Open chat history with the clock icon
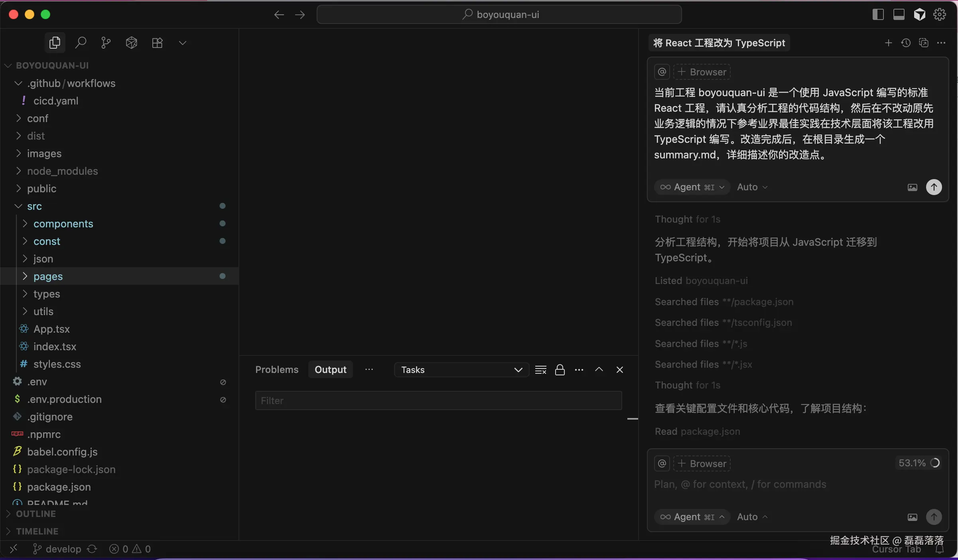This screenshot has height=560, width=958. click(906, 43)
